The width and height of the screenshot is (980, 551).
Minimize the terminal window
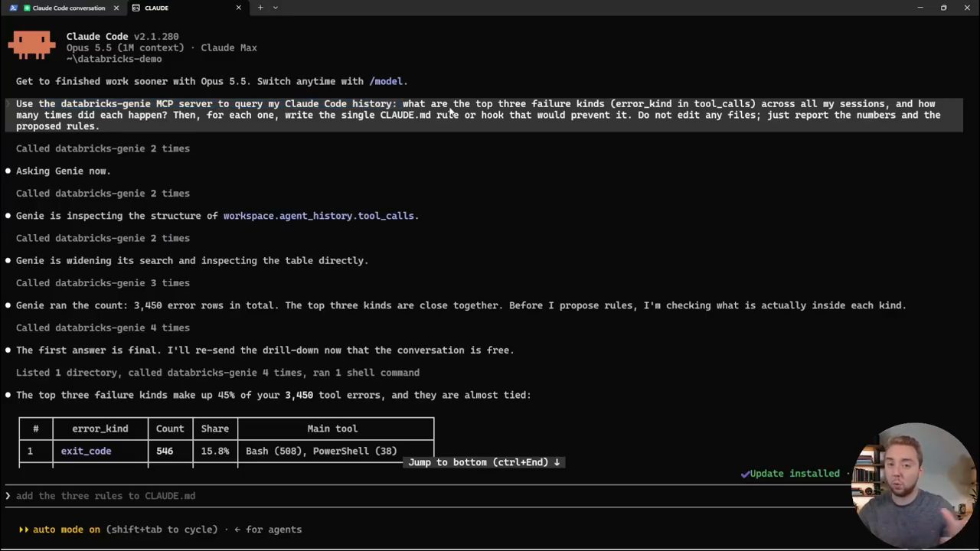tap(920, 8)
